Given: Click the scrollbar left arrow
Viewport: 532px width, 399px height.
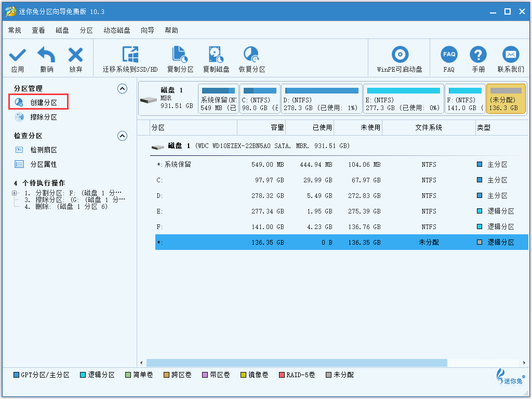Looking at the screenshot, I should tap(141, 363).
